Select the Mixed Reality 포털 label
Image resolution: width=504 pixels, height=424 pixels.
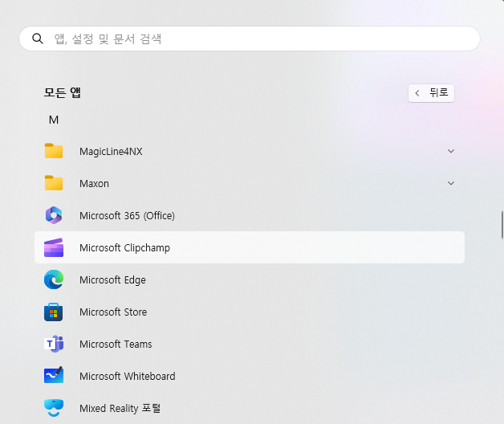[120, 408]
